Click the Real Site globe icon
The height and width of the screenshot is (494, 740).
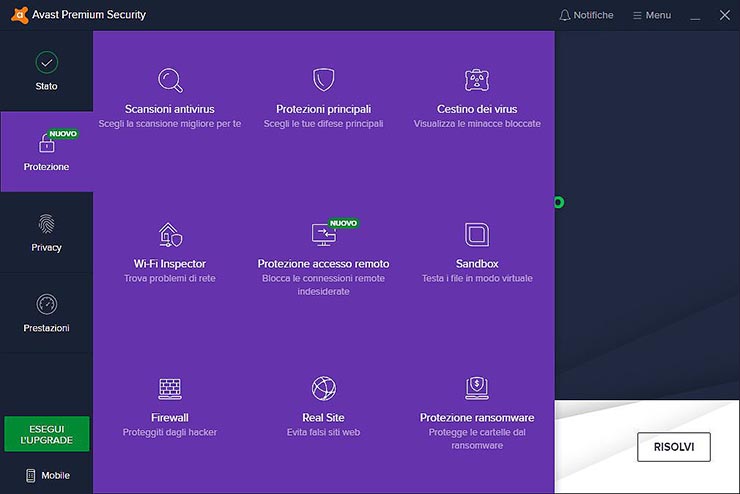[x=323, y=389]
